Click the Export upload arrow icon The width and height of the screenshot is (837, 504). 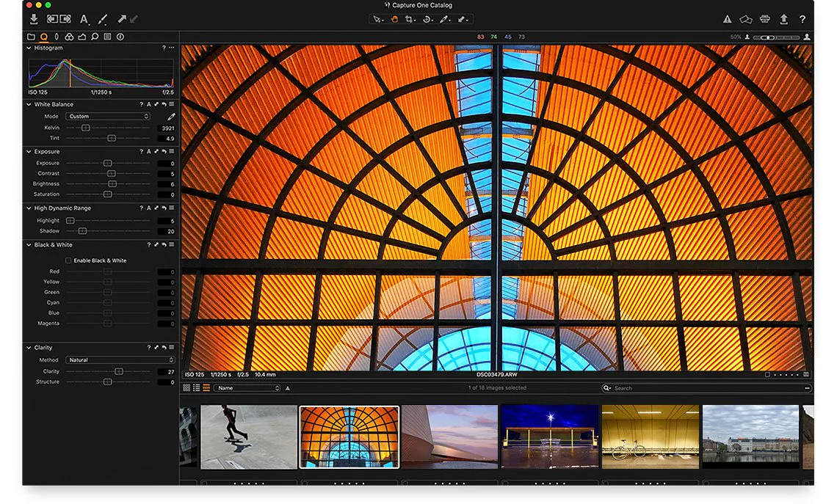point(783,19)
